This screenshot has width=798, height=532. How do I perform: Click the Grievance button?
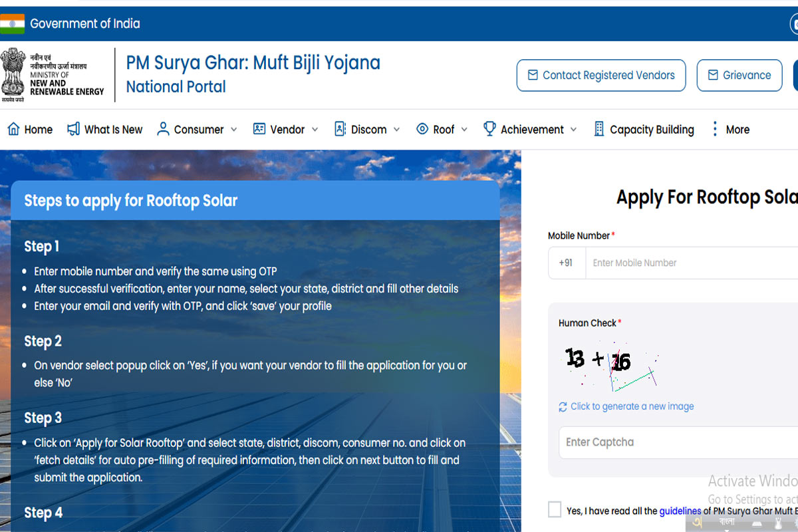(x=739, y=75)
